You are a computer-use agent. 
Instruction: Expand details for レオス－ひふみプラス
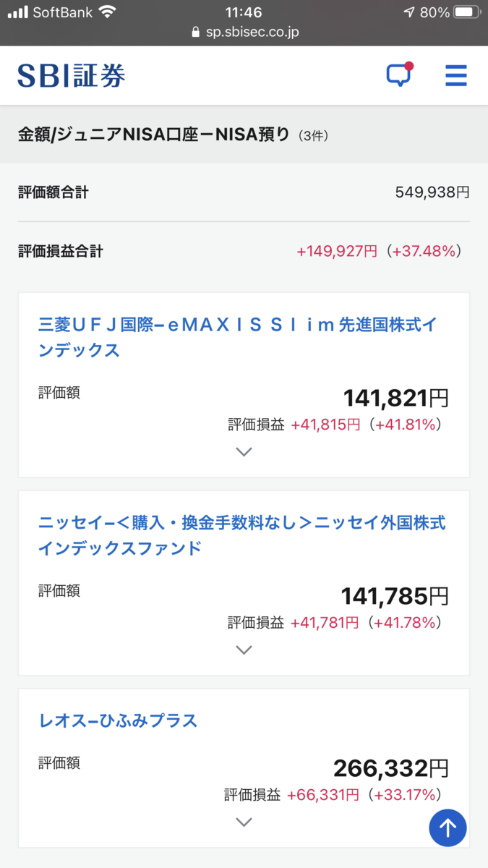244,822
